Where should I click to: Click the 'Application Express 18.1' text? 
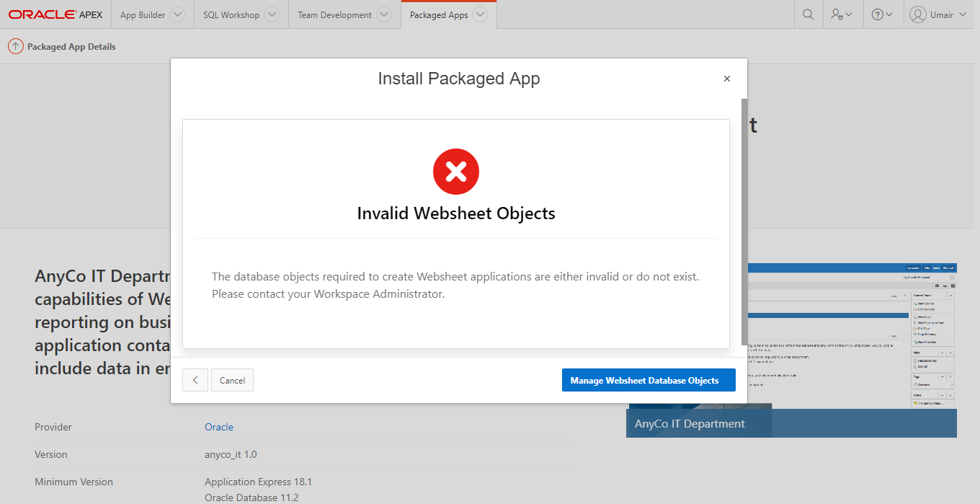[258, 482]
